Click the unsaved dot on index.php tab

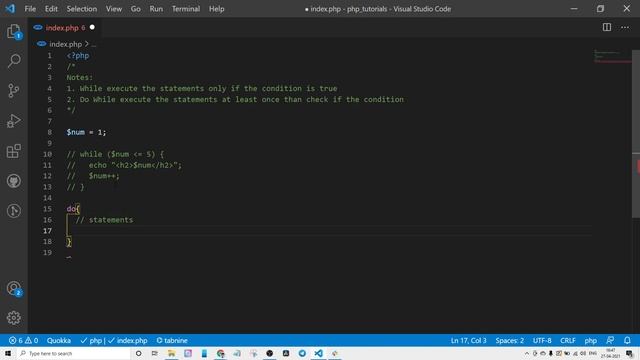click(92, 27)
